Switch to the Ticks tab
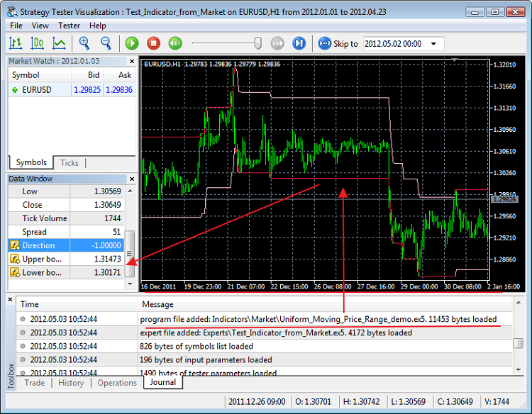The width and height of the screenshot is (532, 414). click(70, 163)
